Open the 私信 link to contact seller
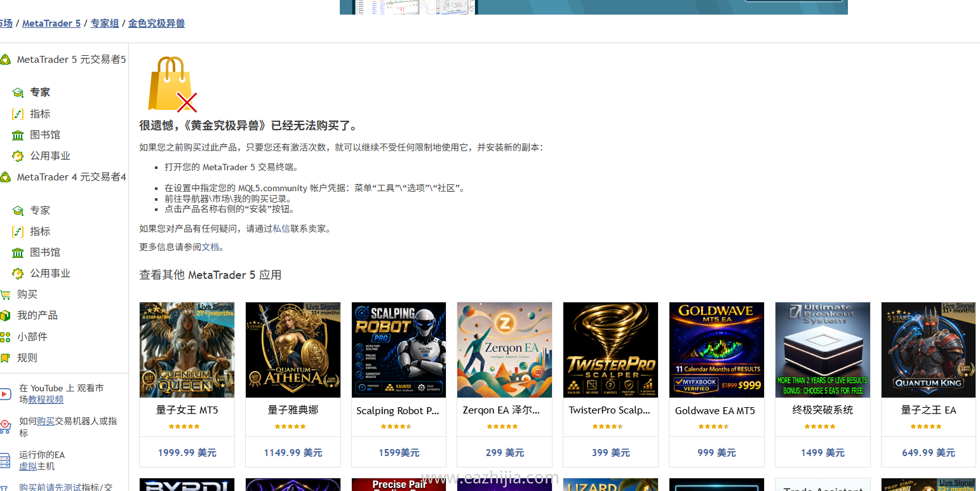The width and height of the screenshot is (980, 491). tap(281, 229)
